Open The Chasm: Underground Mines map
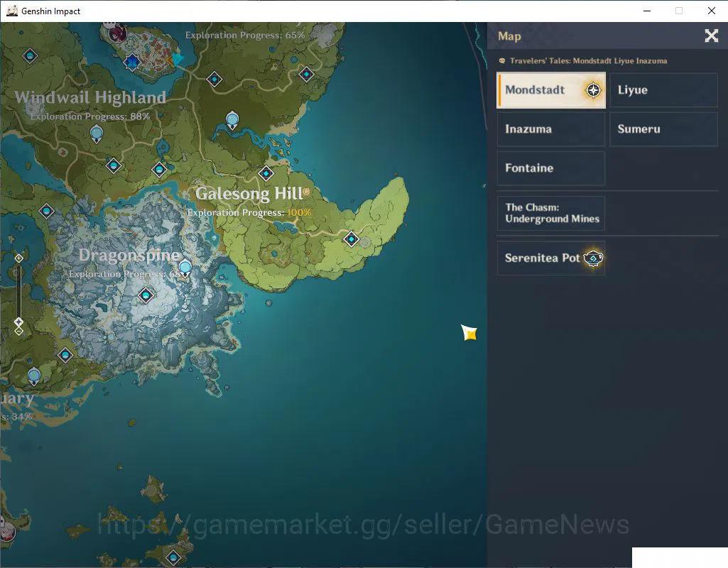The image size is (728, 568). [551, 214]
